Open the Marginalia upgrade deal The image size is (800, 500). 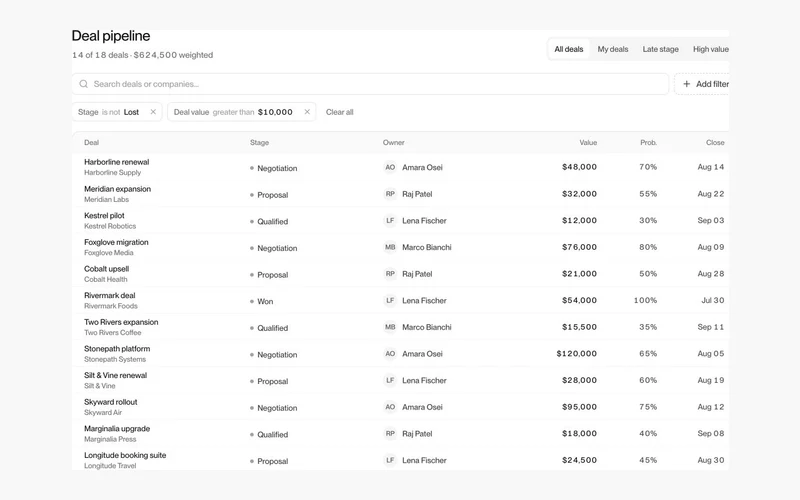[117, 429]
